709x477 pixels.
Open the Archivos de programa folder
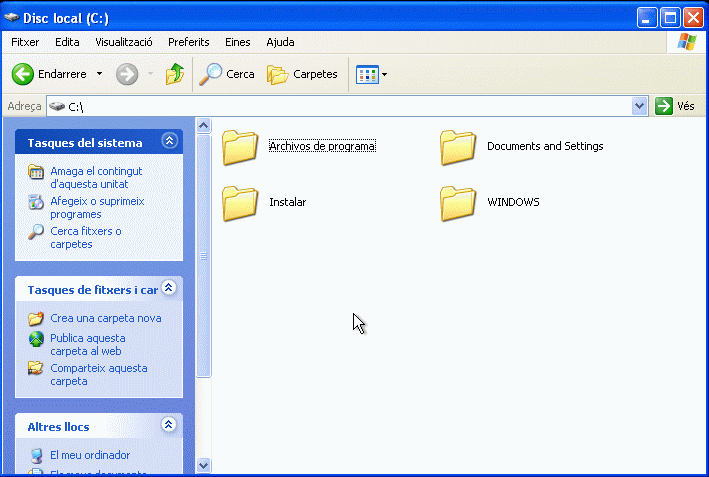point(241,147)
